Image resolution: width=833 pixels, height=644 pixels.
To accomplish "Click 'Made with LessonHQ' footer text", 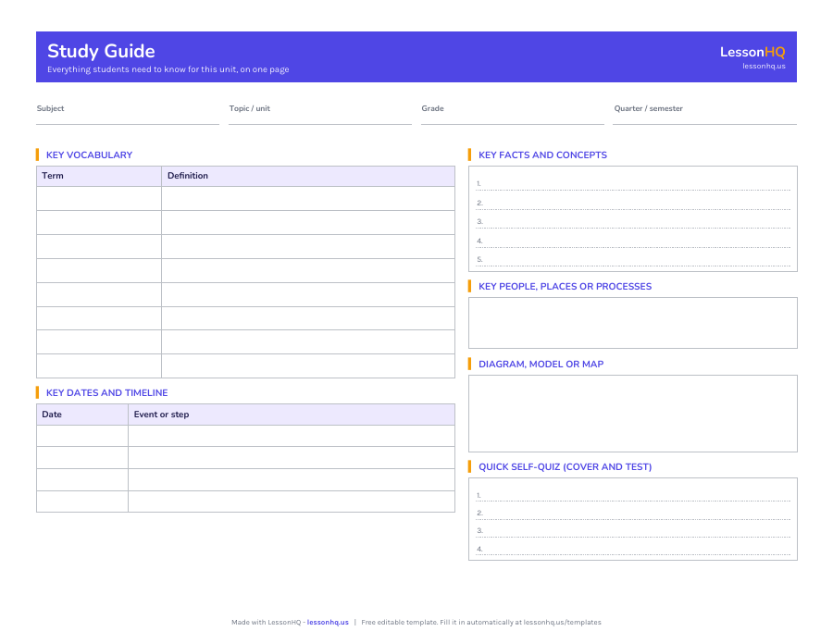I will [x=267, y=622].
